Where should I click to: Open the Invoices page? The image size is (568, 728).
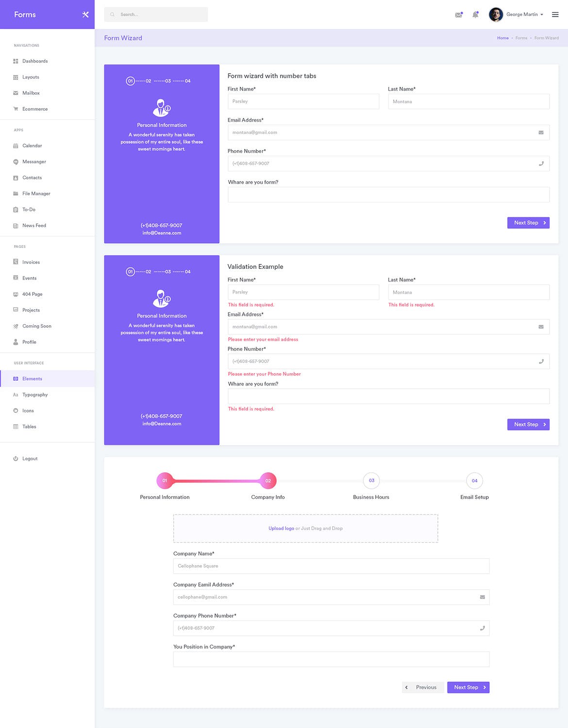[x=31, y=262]
